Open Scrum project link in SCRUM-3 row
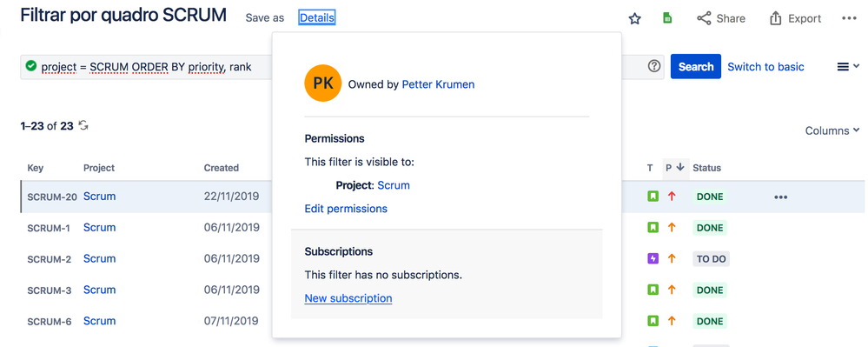 coord(100,290)
